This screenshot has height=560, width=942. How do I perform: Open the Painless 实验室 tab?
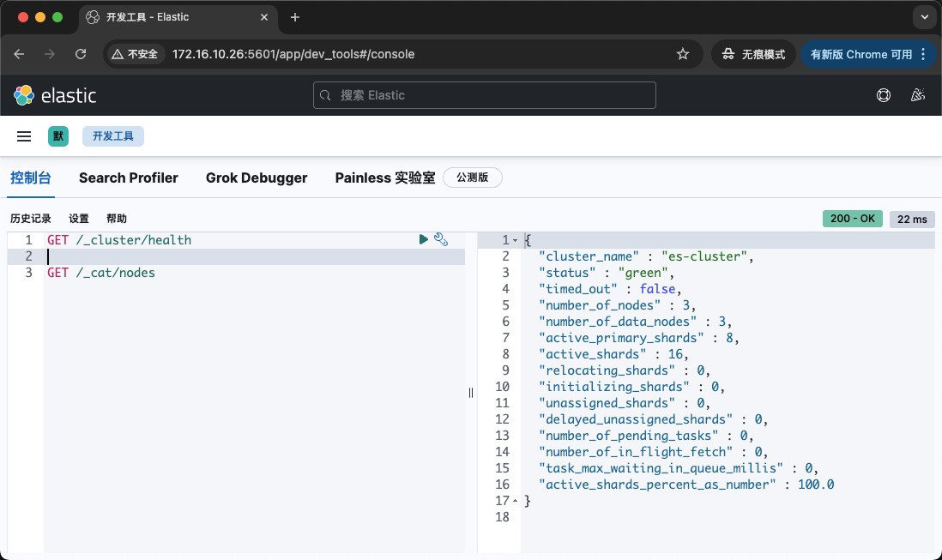point(385,178)
